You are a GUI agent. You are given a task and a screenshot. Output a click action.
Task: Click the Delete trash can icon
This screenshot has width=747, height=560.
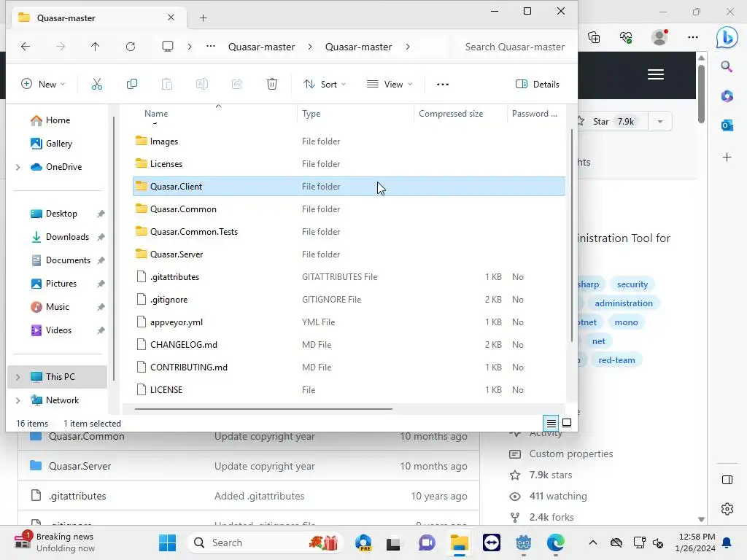[271, 85]
